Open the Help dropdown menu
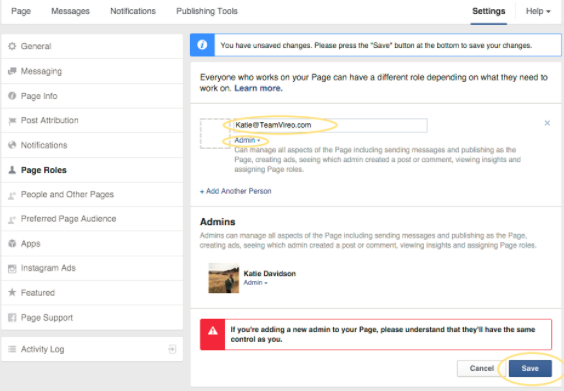Screen dimensions: 564x391 point(538,11)
